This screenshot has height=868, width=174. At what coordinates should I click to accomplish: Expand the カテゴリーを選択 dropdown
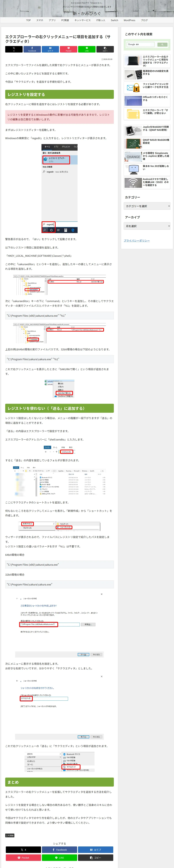[147, 206]
